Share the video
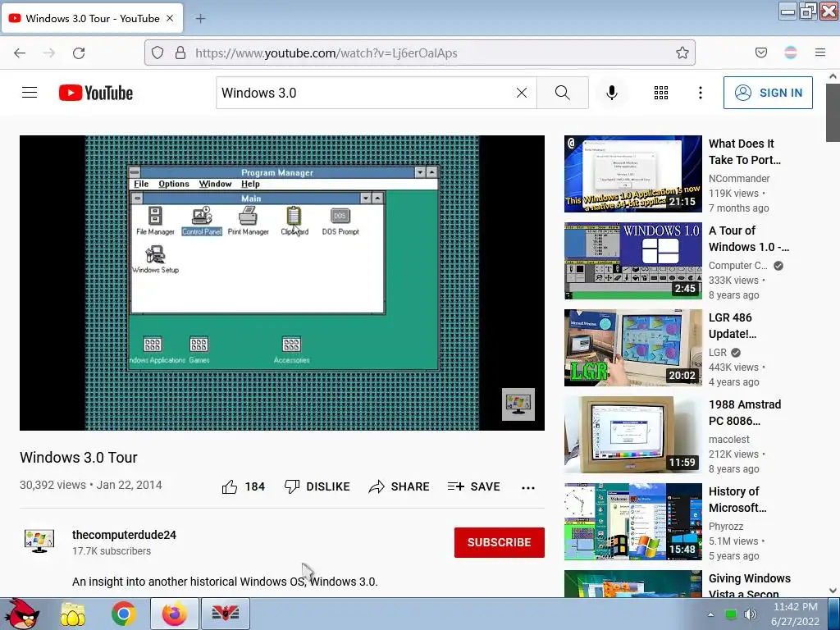This screenshot has height=630, width=840. pyautogui.click(x=399, y=486)
